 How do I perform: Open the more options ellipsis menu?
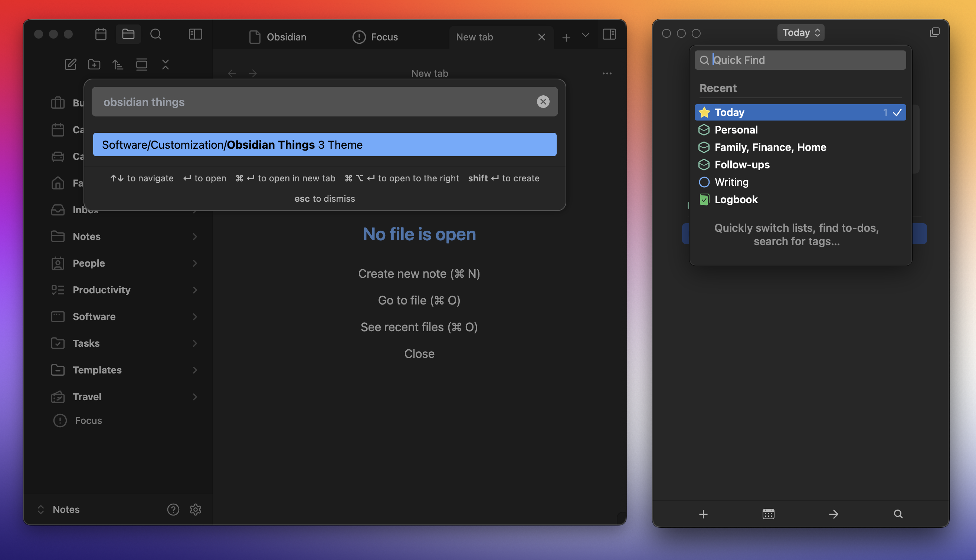pos(607,73)
